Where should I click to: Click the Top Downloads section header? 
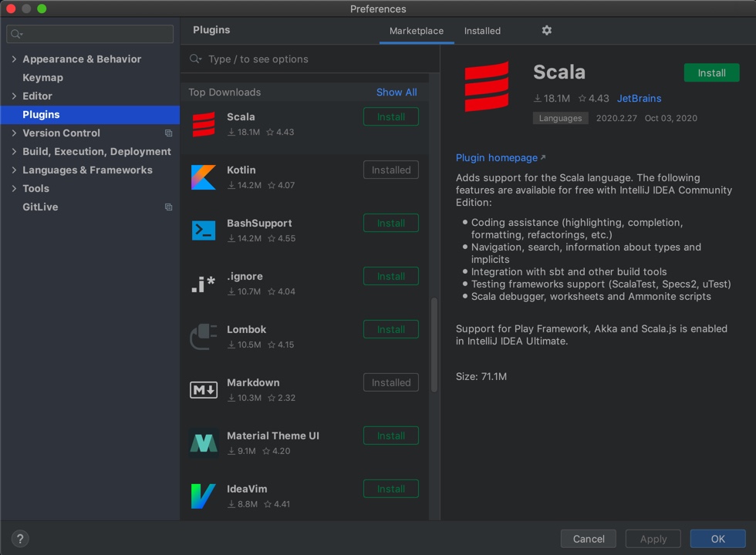(224, 92)
